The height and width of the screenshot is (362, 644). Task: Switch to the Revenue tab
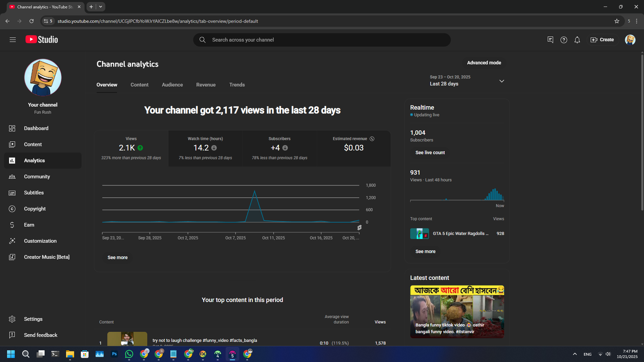click(x=206, y=85)
